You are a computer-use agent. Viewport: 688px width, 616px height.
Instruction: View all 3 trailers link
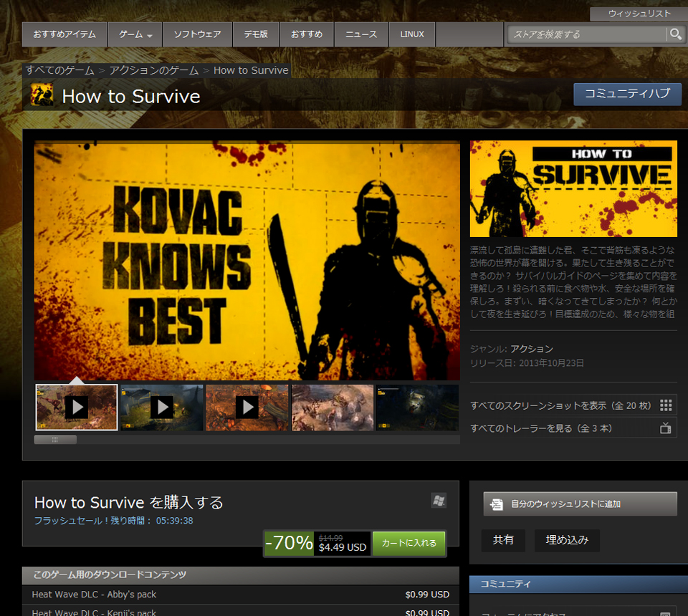pos(573,428)
